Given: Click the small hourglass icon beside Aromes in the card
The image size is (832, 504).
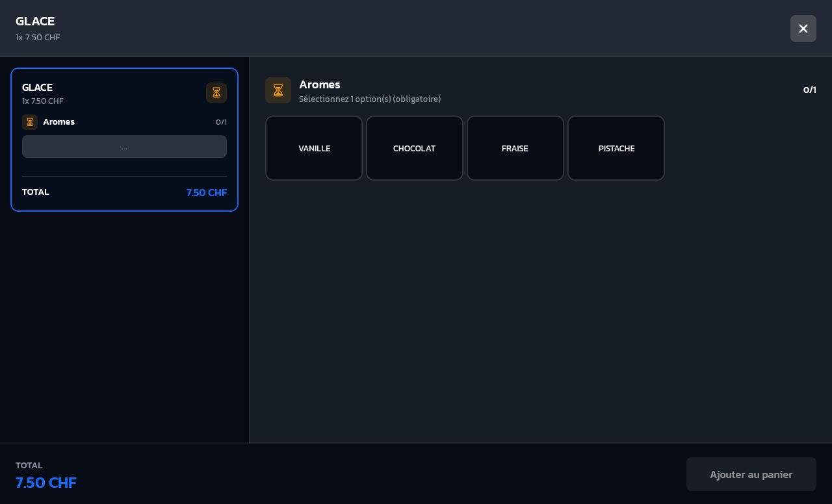Looking at the screenshot, I should coord(30,122).
